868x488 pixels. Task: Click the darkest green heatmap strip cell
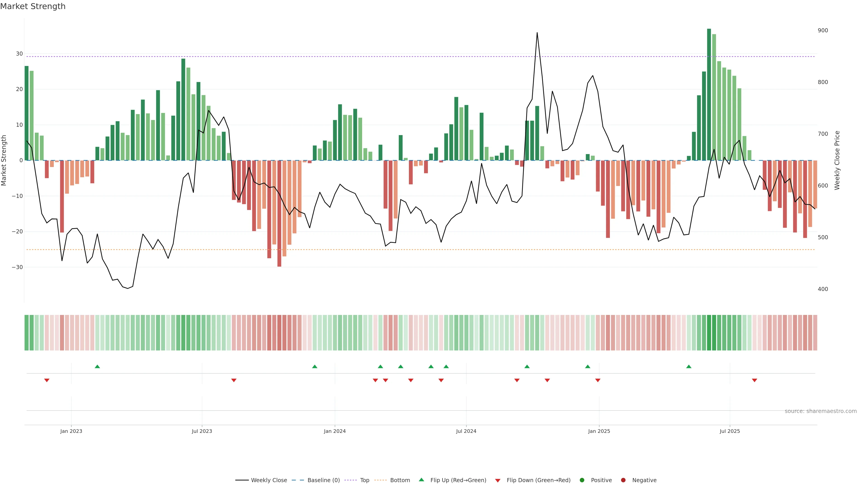(709, 333)
